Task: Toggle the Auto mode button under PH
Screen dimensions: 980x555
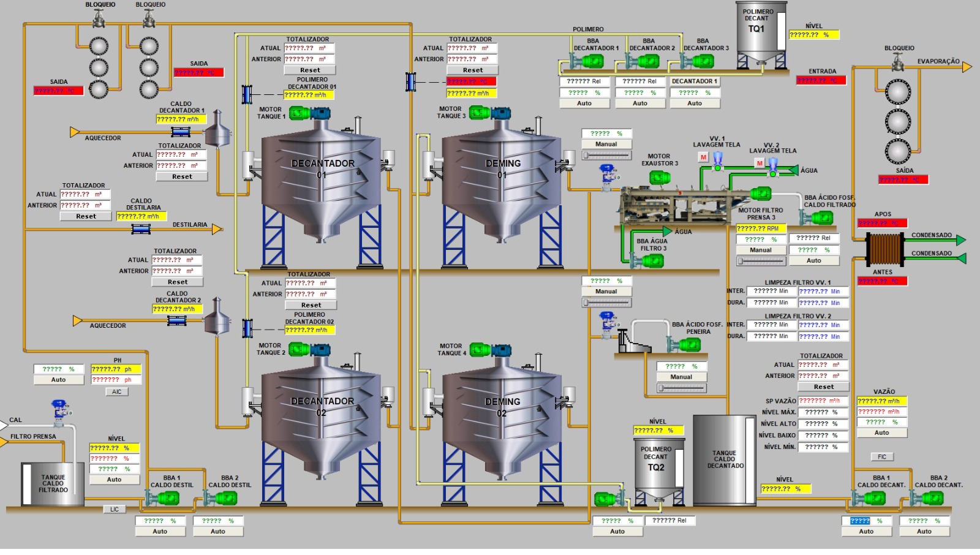Action: [58, 380]
